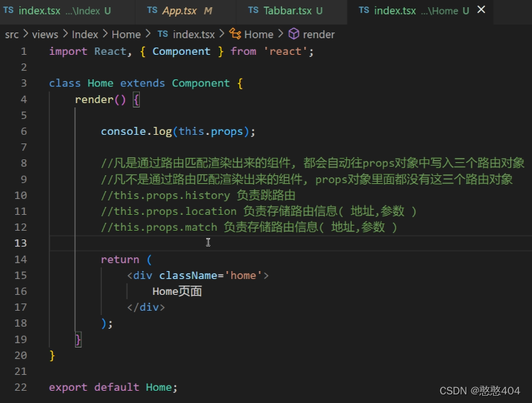Click the highlighted closing brace on line 19
Image resolution: width=532 pixels, height=403 pixels.
pyautogui.click(x=78, y=340)
